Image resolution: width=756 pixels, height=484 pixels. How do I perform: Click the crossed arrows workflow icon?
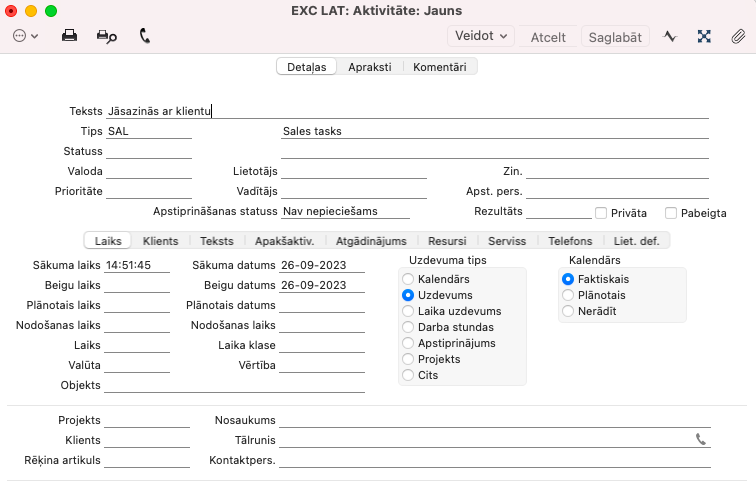(x=704, y=36)
